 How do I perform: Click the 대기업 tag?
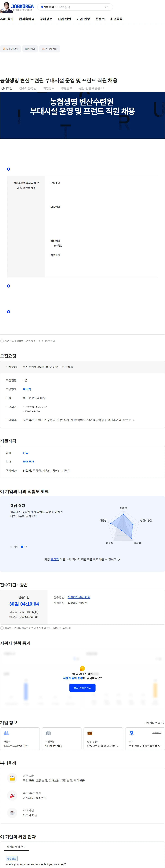pos(30,49)
